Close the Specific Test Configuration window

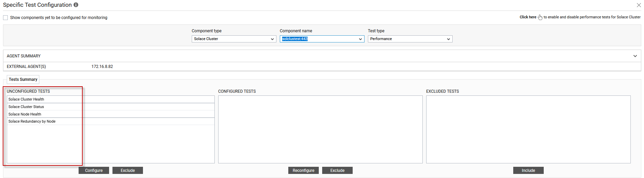(x=639, y=5)
